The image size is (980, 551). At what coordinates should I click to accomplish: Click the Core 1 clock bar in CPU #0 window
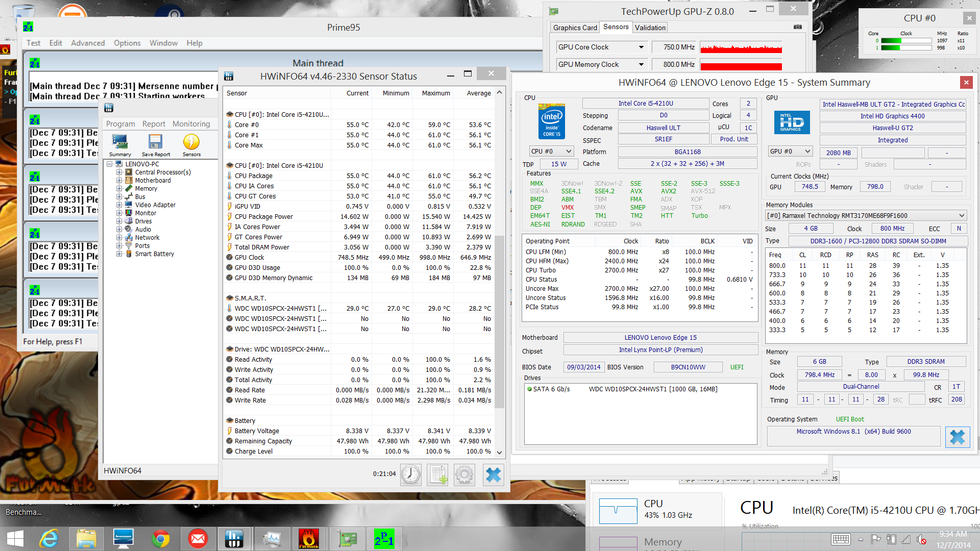coord(906,48)
